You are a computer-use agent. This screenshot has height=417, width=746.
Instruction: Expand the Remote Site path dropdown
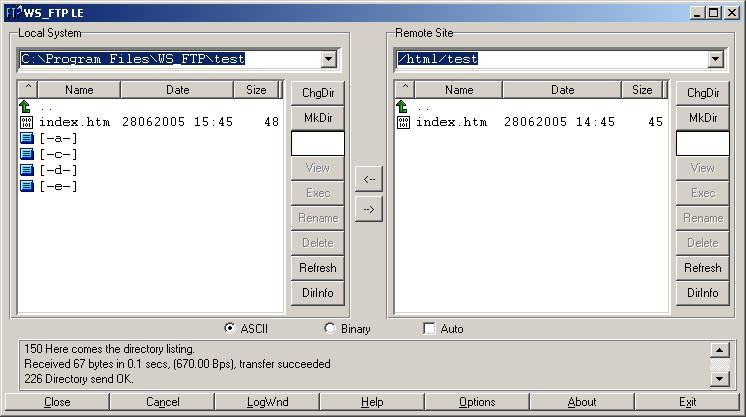(714, 59)
